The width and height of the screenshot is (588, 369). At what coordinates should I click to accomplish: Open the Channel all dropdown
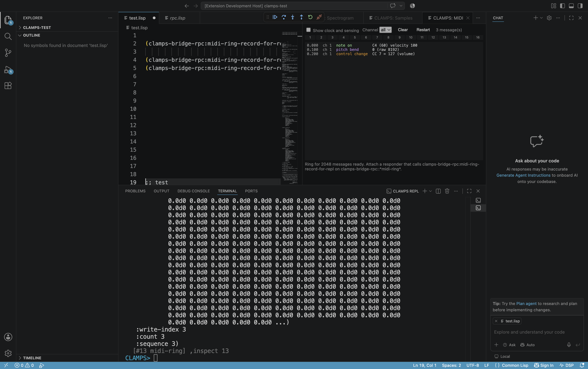[x=385, y=30]
